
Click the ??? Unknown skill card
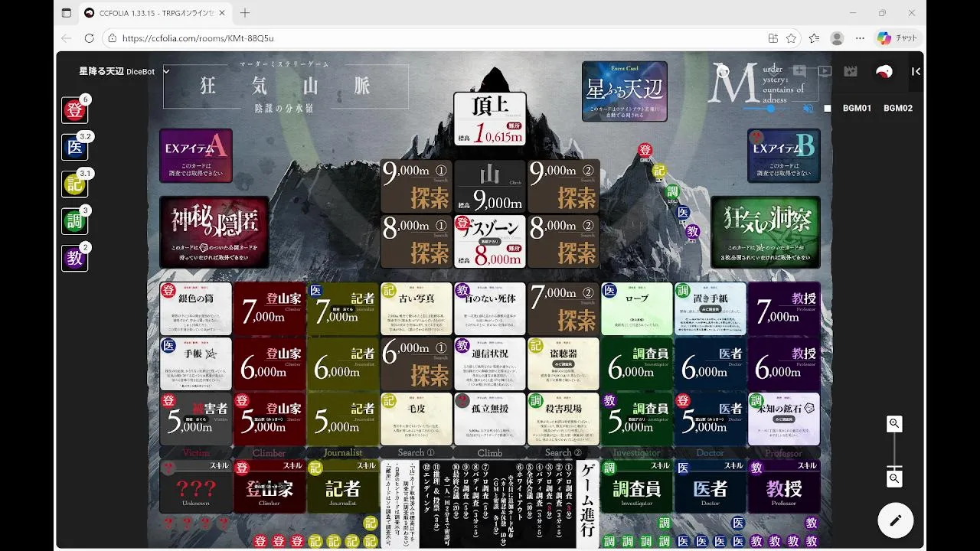click(196, 486)
